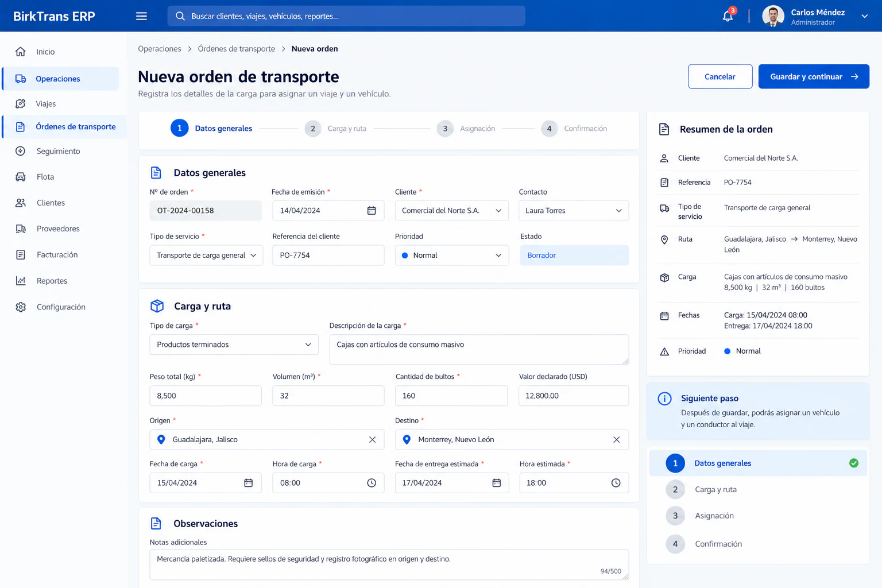Open calendar for Fecha de entrega estimada
This screenshot has height=588, width=882.
coord(497,483)
